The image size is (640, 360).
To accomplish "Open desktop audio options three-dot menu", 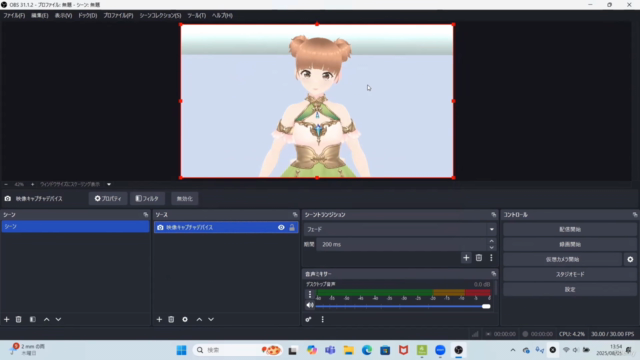I will tap(310, 294).
